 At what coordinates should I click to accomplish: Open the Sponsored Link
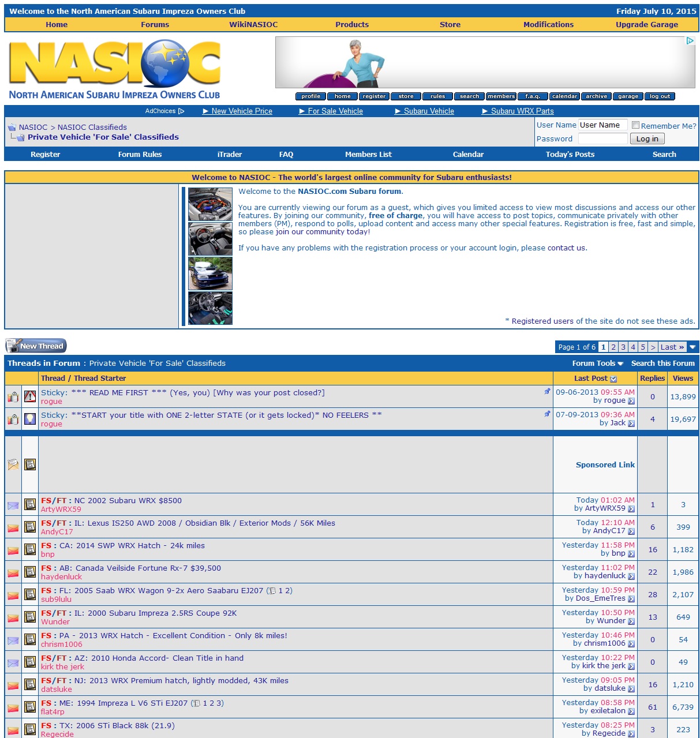pos(605,464)
